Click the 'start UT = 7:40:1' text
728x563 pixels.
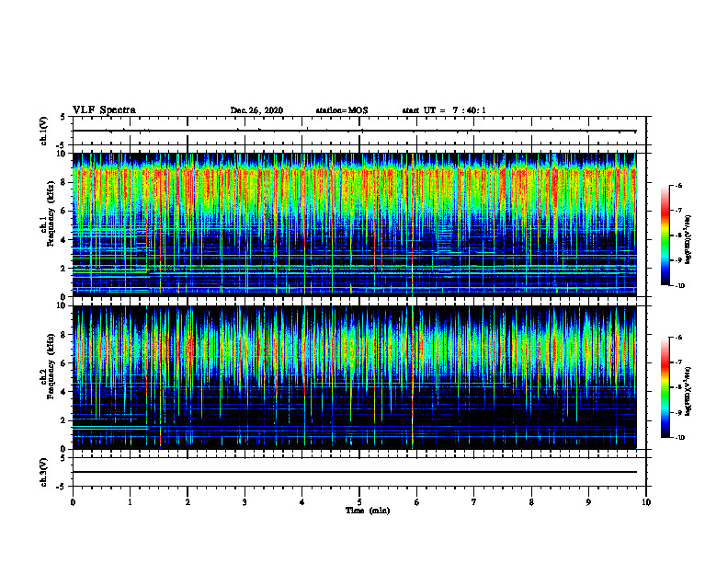pos(444,110)
